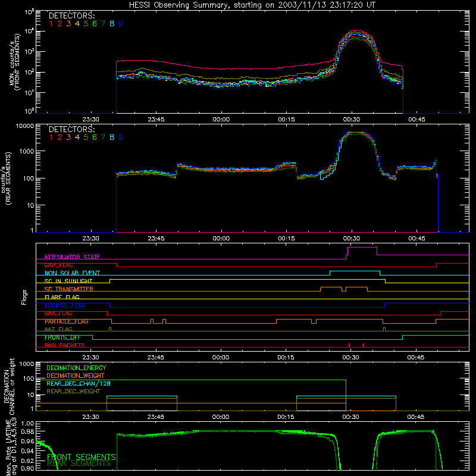Click the 10000 value on rear segments axis
The width and height of the screenshot is (476, 476).
coord(25,126)
